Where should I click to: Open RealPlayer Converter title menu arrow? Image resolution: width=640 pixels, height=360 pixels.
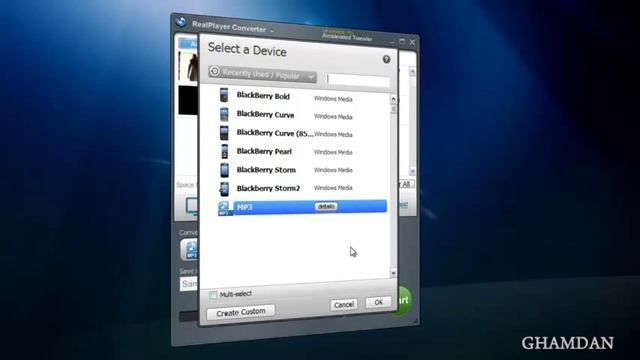[x=272, y=31]
